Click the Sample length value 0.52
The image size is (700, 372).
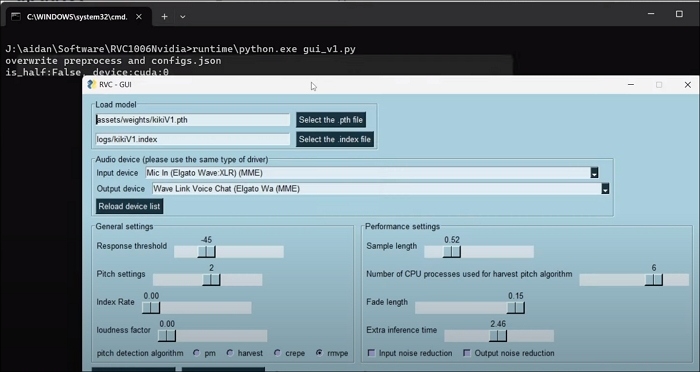point(452,240)
